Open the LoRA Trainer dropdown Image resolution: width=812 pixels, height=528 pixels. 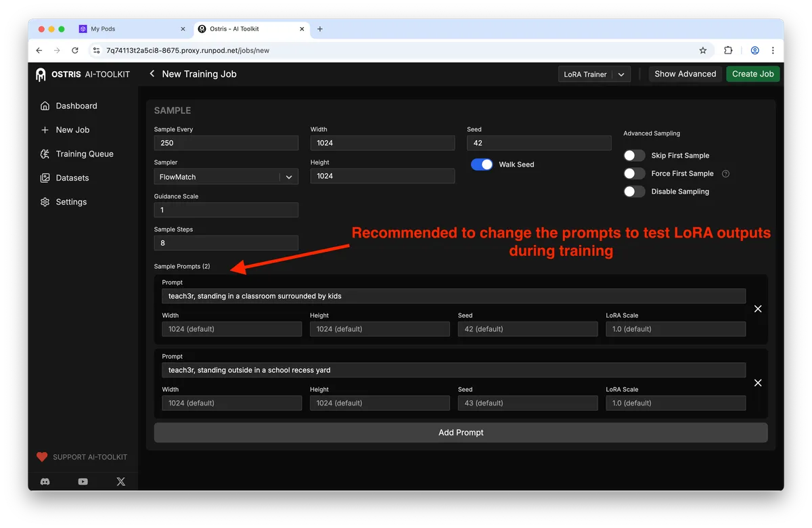[594, 74]
